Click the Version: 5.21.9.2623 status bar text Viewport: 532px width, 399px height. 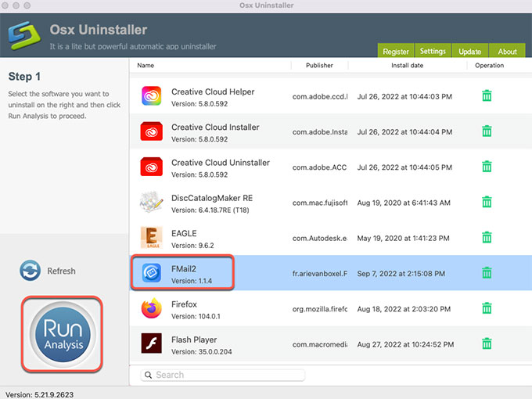(39, 394)
